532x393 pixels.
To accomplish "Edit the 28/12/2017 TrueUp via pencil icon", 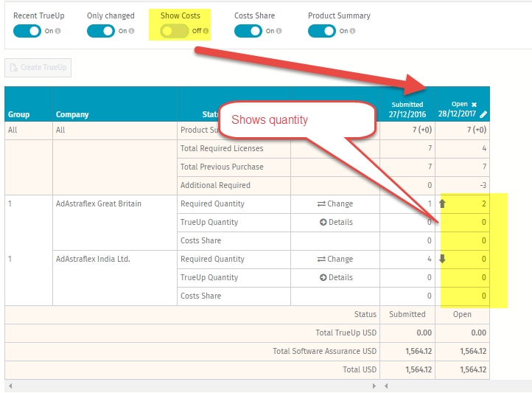I will [483, 115].
